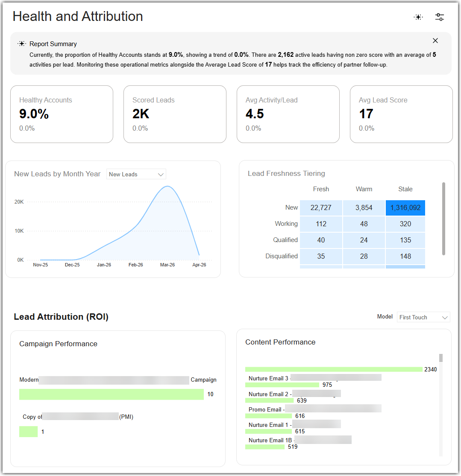Click the highlighted 1,316,092 Stale cell
Image resolution: width=461 pixels, height=476 pixels.
[405, 208]
